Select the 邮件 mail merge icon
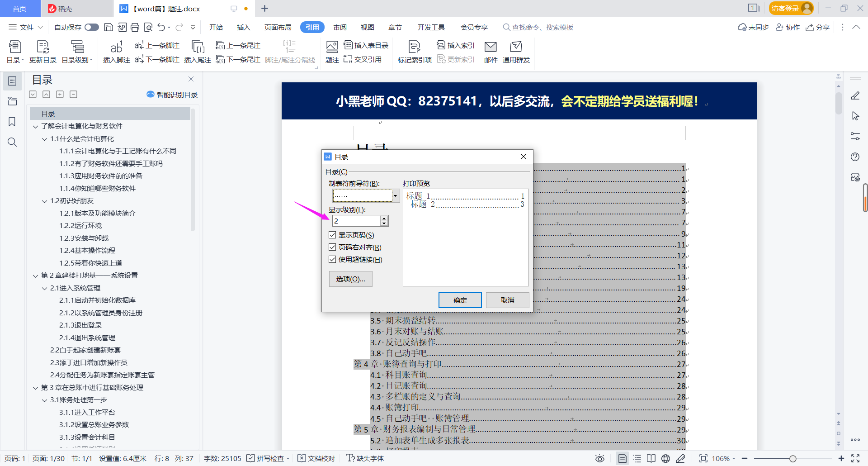The height and width of the screenshot is (466, 868). point(491,51)
